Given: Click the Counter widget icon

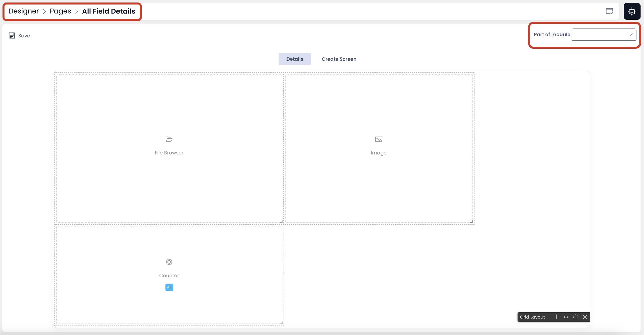Looking at the screenshot, I should coord(169,262).
